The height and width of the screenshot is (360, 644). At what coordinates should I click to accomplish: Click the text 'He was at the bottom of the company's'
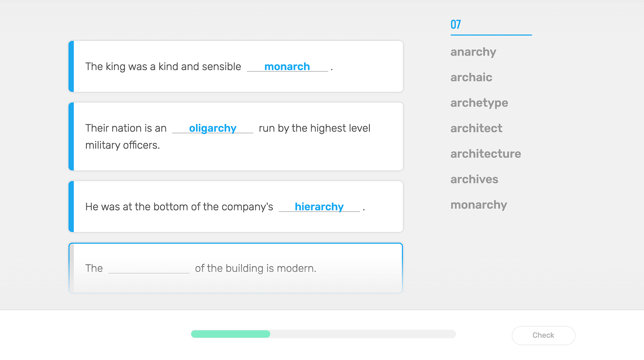coord(179,207)
